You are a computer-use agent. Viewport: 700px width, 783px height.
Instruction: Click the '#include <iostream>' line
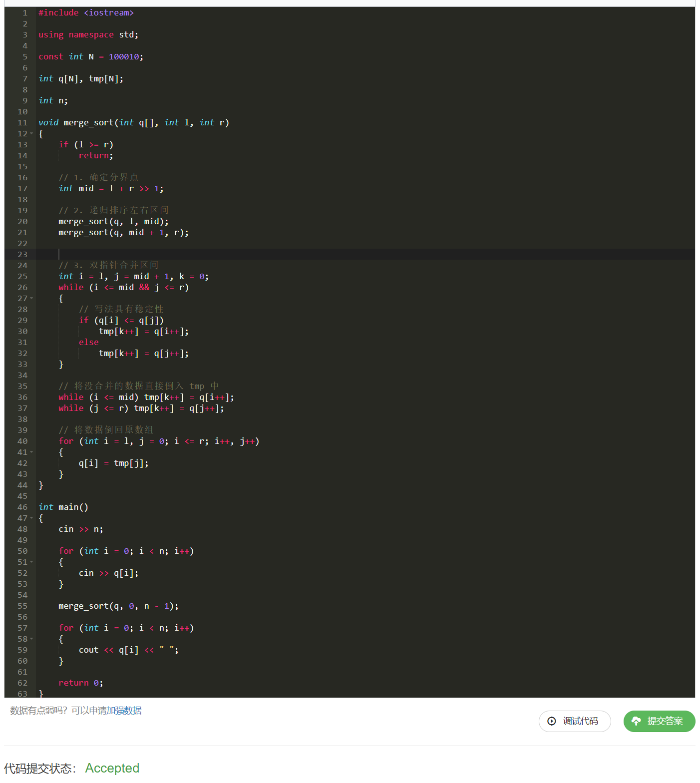[x=86, y=12]
